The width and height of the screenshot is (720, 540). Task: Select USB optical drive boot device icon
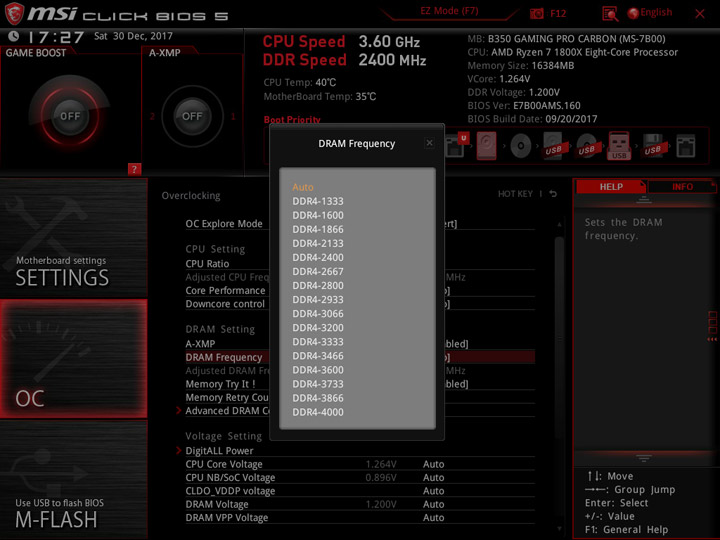[x=587, y=146]
